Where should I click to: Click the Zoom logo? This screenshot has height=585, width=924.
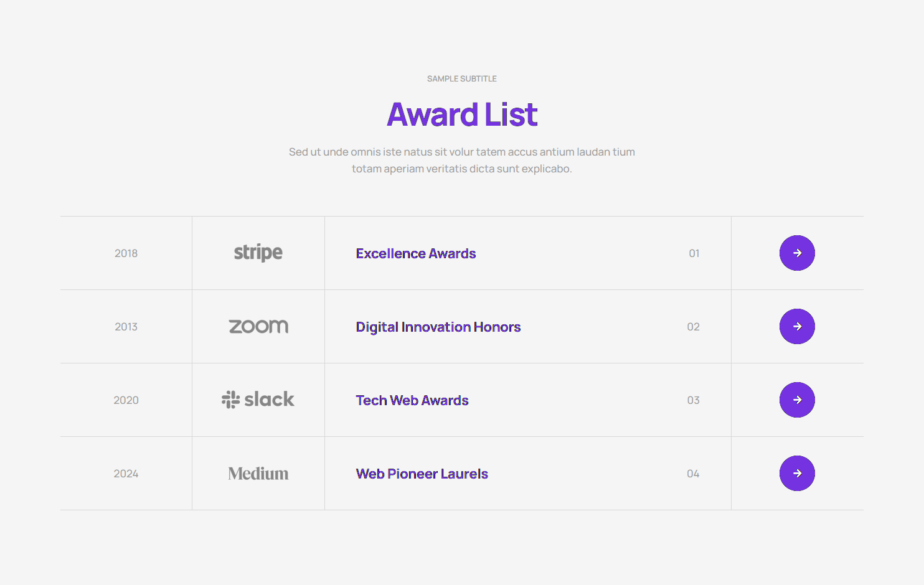click(258, 327)
